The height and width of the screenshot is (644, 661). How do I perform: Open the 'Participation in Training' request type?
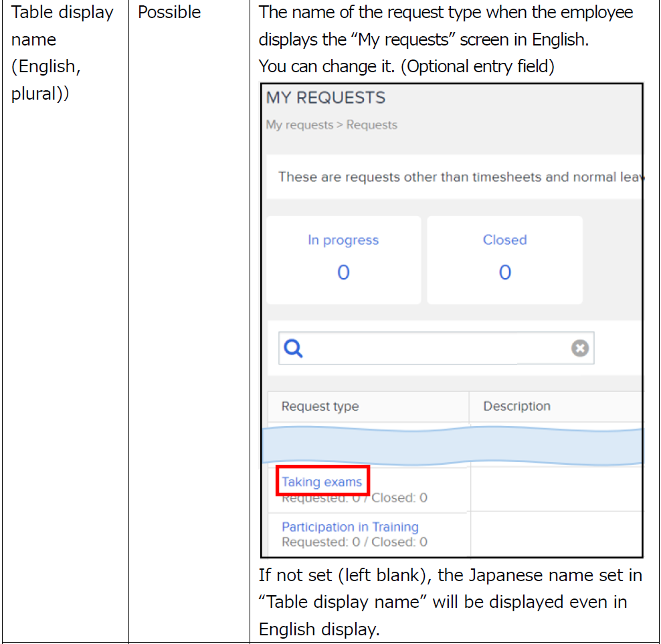[x=349, y=527]
